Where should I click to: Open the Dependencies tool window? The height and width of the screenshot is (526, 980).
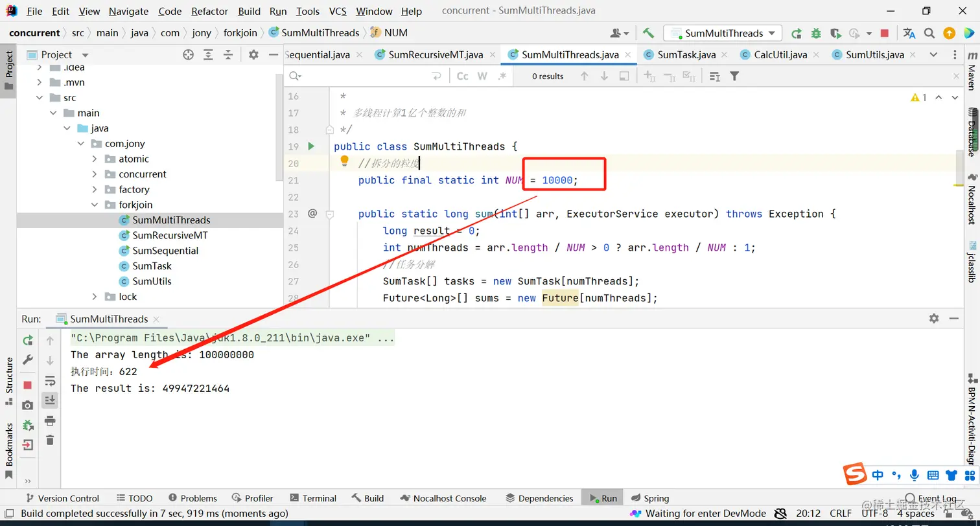point(539,498)
